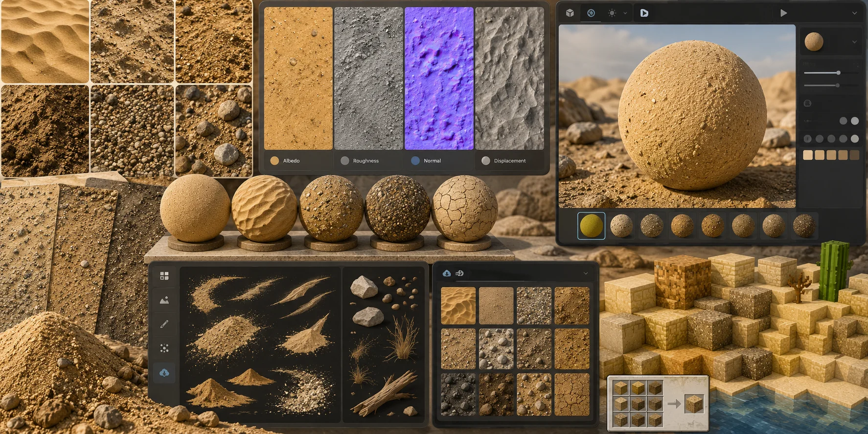The image size is (868, 434).
Task: Select the Roughness map channel
Action: click(360, 160)
